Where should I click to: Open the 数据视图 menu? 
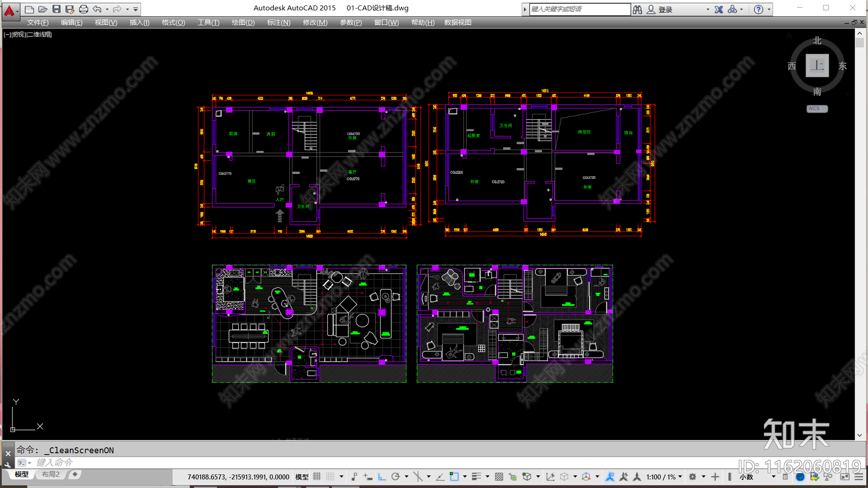458,23
